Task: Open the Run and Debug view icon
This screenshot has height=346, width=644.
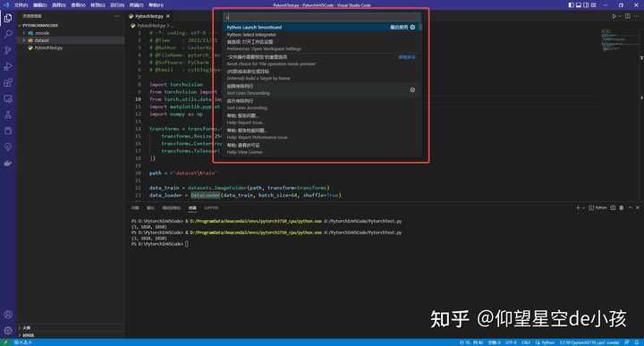Action: tap(8, 66)
